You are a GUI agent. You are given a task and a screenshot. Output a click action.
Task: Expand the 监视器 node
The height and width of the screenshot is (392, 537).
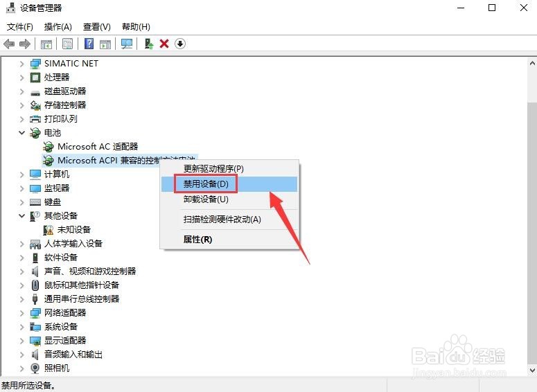click(x=22, y=188)
